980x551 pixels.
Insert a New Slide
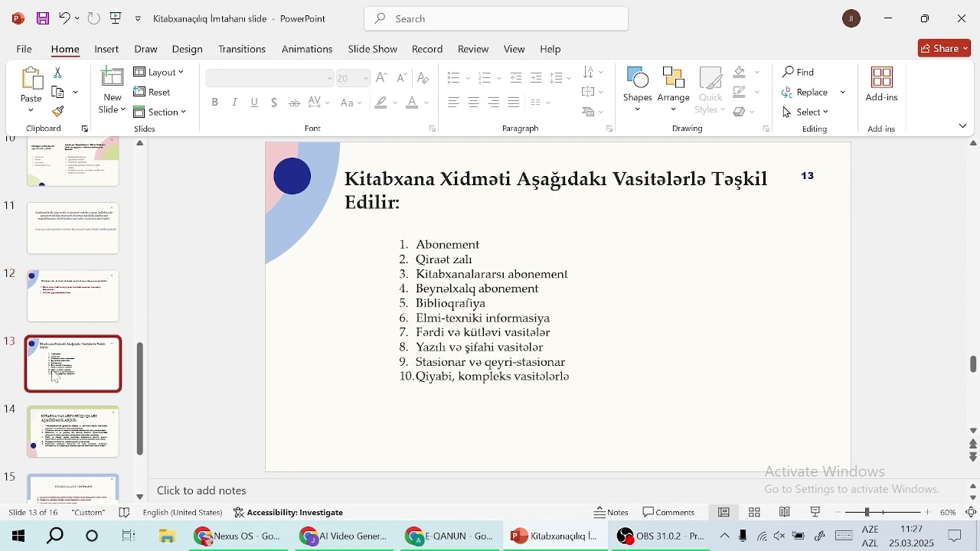[x=113, y=91]
